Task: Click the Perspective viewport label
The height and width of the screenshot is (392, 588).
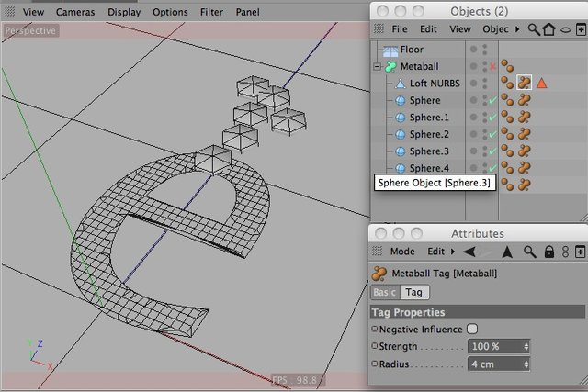Action: (30, 30)
